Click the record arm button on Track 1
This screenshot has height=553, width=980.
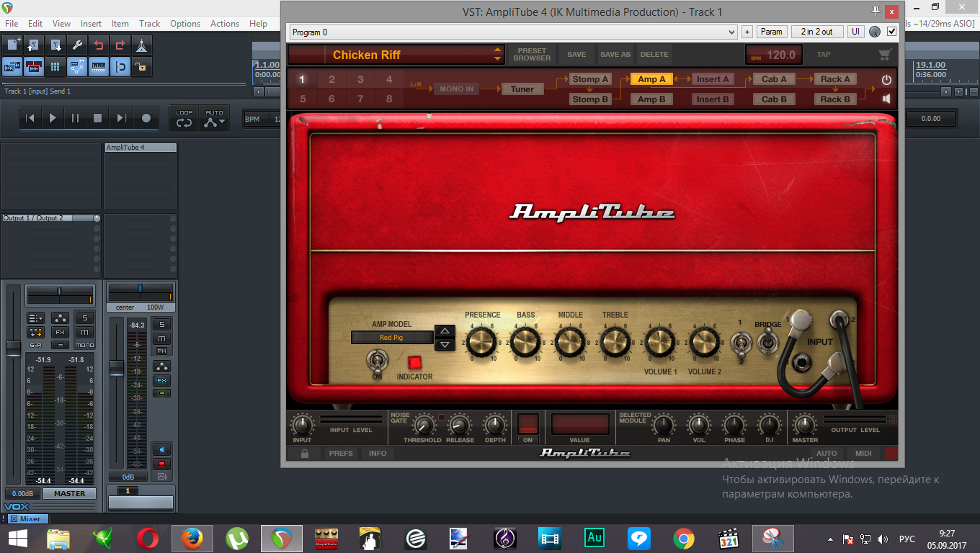click(x=161, y=463)
